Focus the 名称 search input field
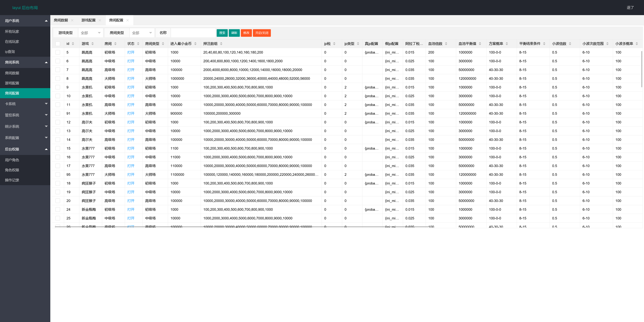The width and height of the screenshot is (644, 322). click(x=193, y=33)
